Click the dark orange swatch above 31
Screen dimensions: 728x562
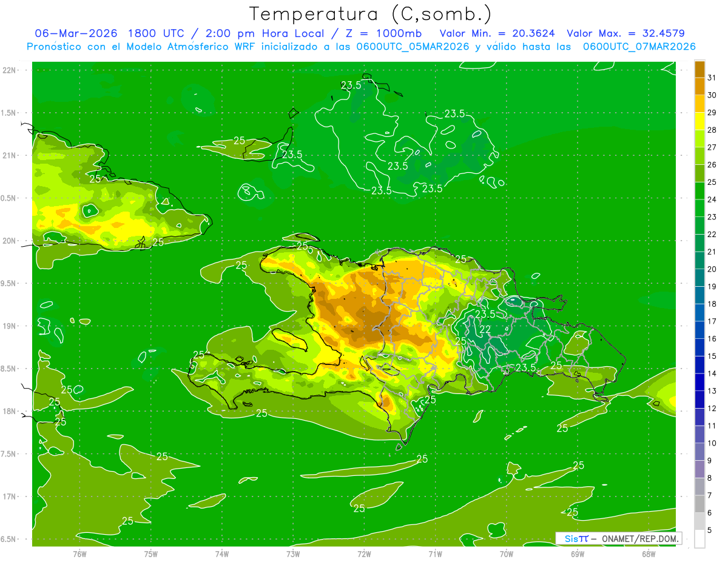(699, 69)
